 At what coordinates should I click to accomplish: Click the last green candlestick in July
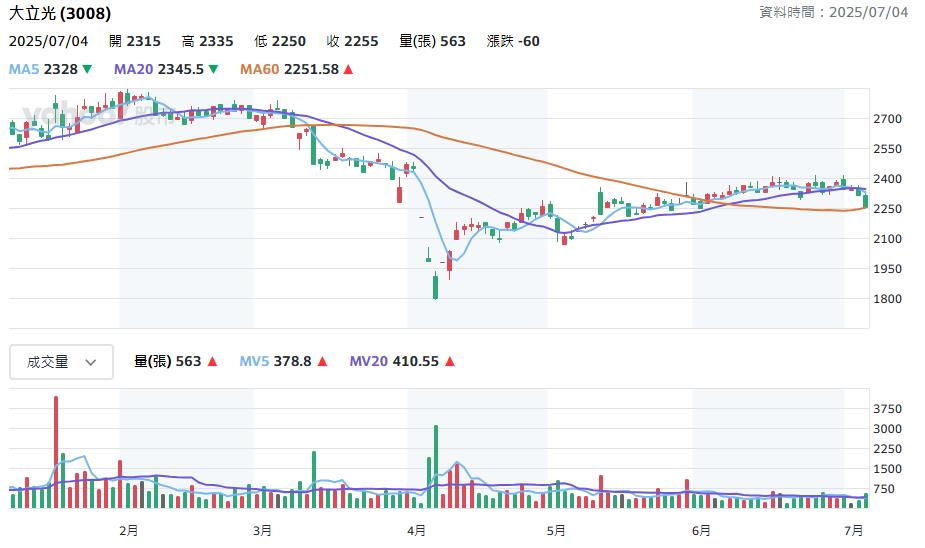point(865,201)
